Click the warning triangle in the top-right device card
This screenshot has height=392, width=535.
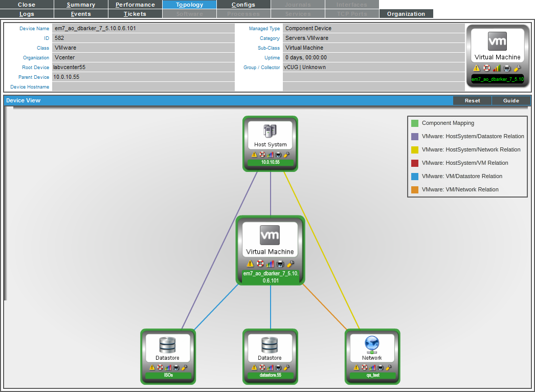click(477, 68)
